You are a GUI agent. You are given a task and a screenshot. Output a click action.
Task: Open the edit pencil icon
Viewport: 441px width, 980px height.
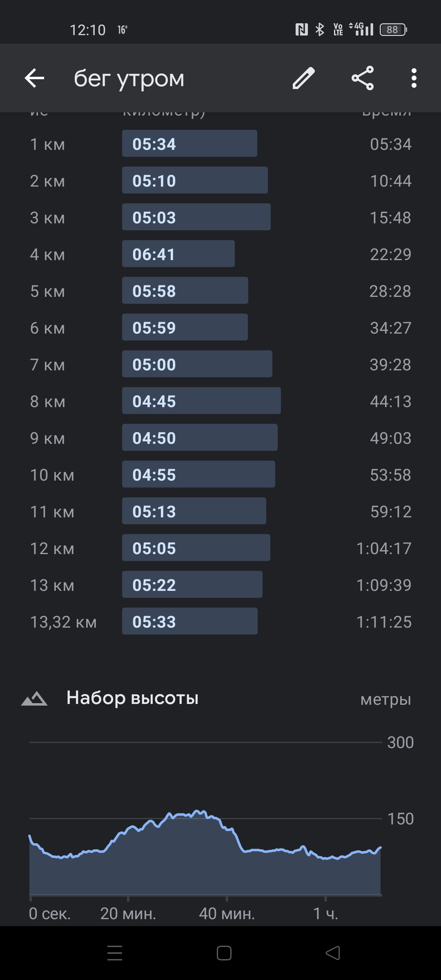(303, 78)
